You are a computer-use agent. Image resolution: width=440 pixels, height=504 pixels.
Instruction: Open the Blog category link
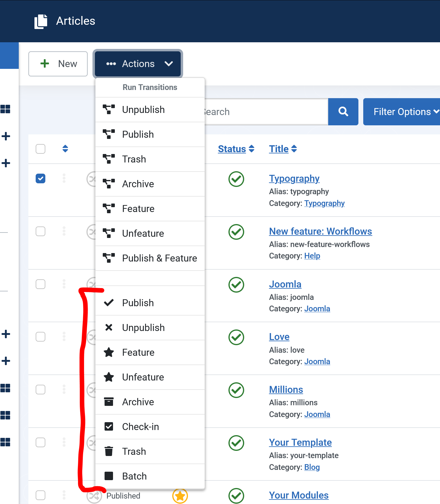pyautogui.click(x=312, y=467)
